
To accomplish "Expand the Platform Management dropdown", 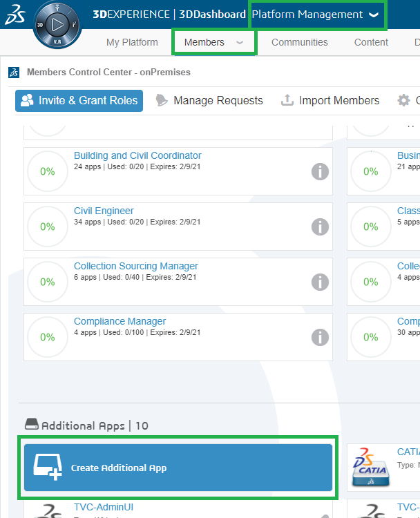I will 374,15.
